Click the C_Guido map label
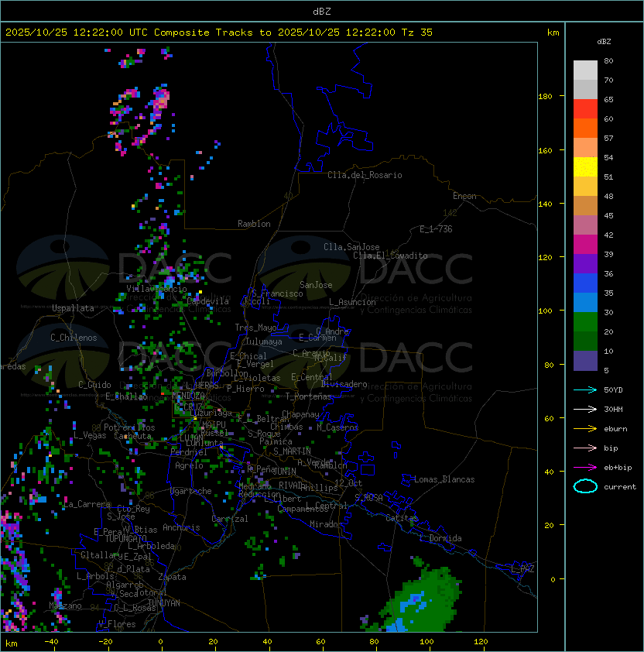The image size is (644, 652). (x=94, y=385)
